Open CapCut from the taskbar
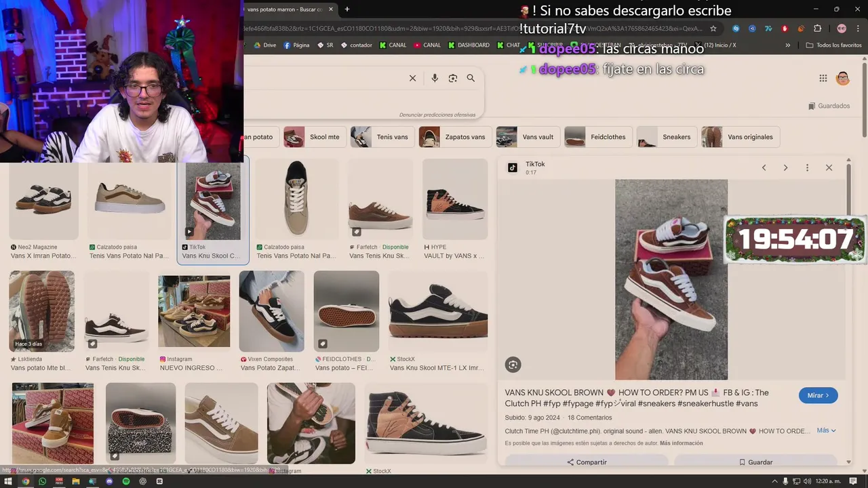This screenshot has width=868, height=488. [159, 481]
